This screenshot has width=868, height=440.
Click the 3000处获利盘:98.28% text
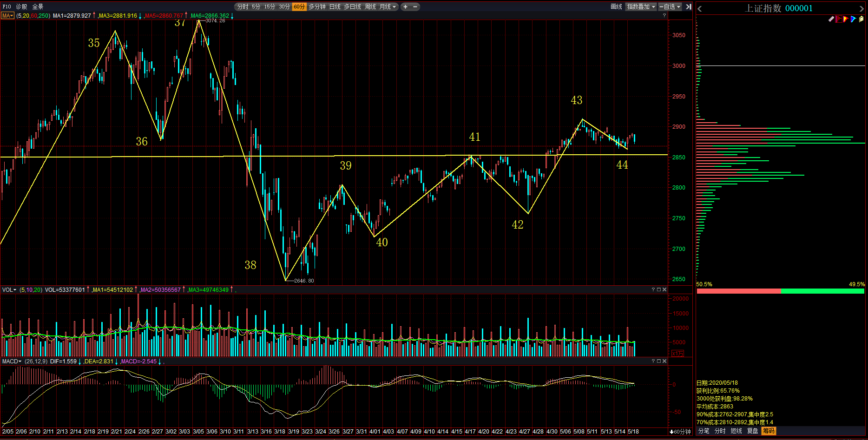click(724, 399)
